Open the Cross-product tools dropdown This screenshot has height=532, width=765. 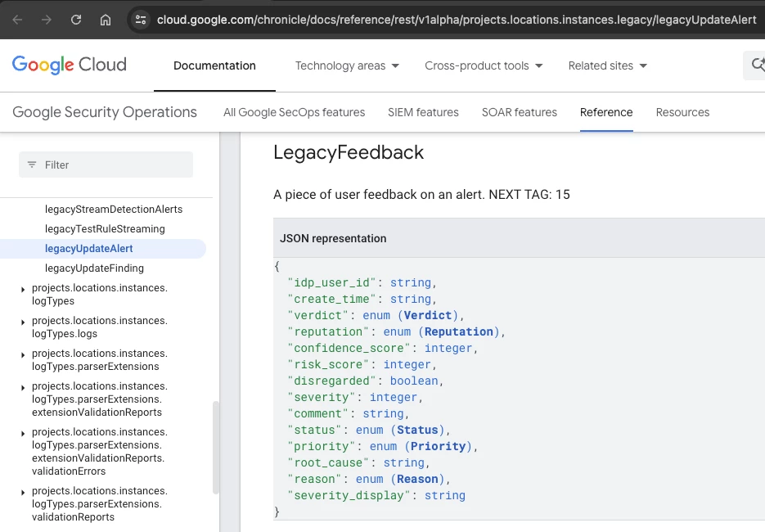point(484,65)
